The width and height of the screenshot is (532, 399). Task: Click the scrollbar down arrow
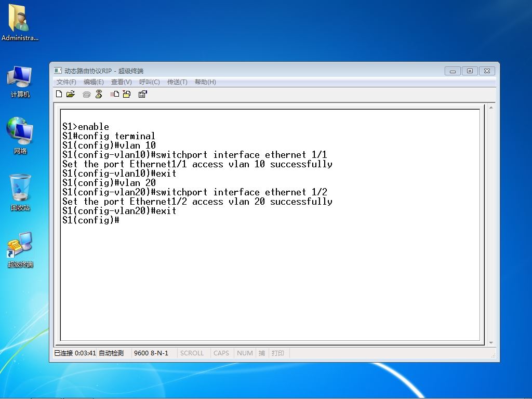(491, 343)
